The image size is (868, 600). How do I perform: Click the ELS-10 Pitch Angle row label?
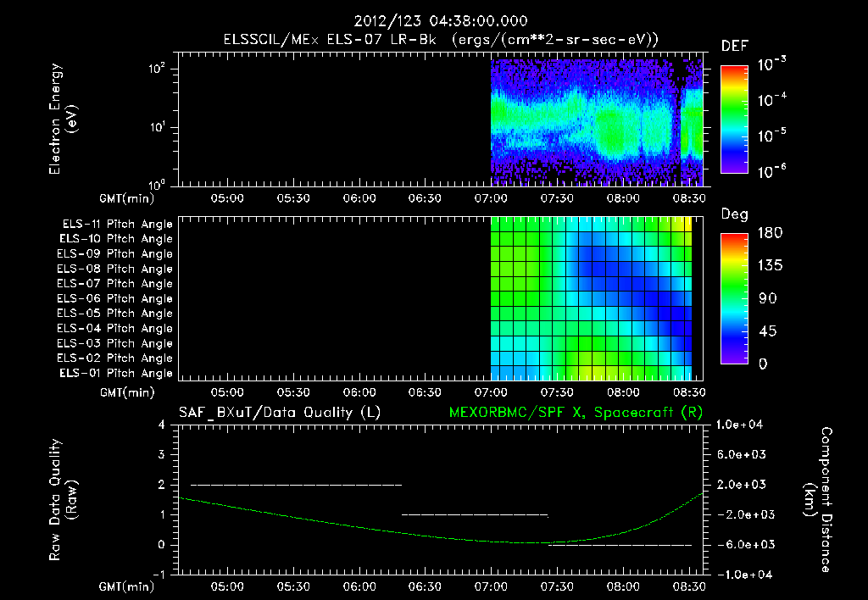(x=116, y=239)
